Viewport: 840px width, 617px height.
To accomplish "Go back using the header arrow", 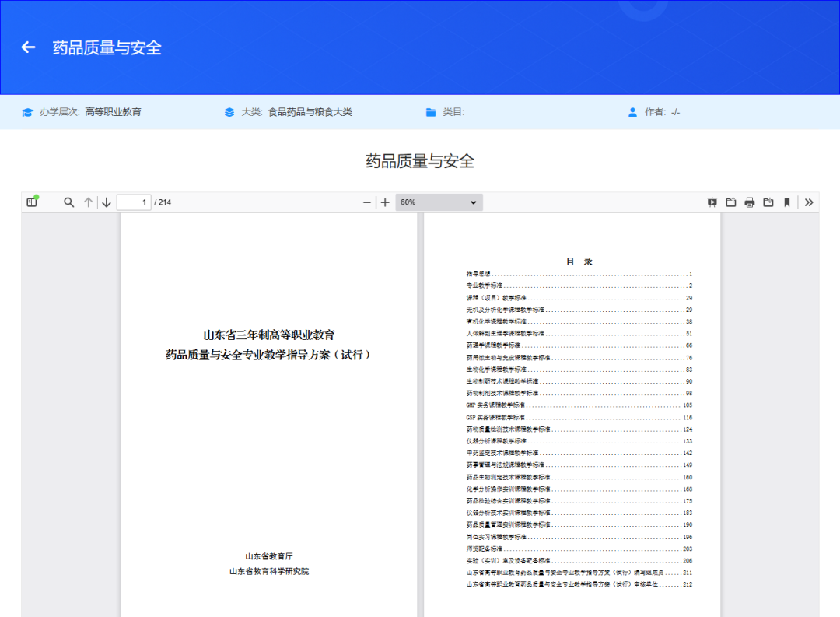I will [x=28, y=47].
